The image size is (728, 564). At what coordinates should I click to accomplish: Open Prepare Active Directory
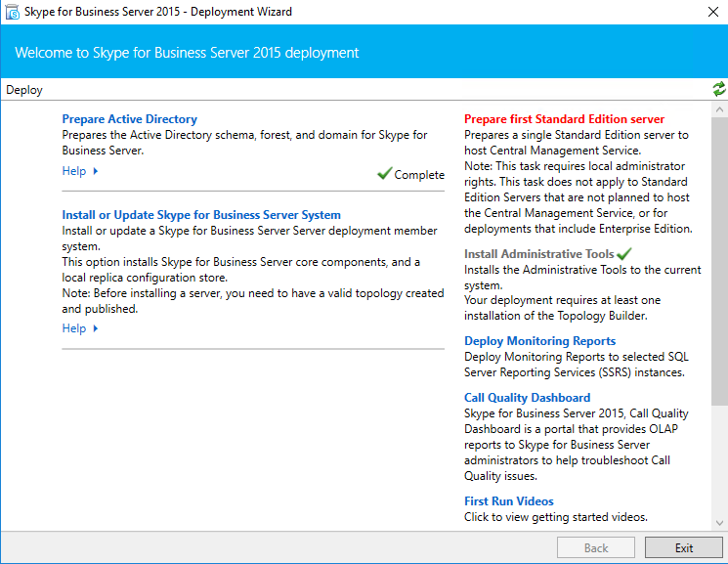point(130,119)
